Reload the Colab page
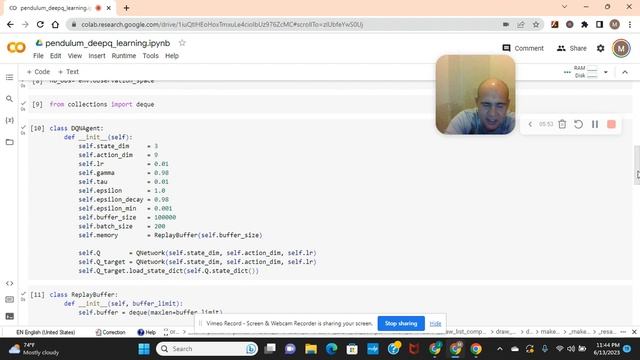The width and height of the screenshot is (640, 360). 40,24
